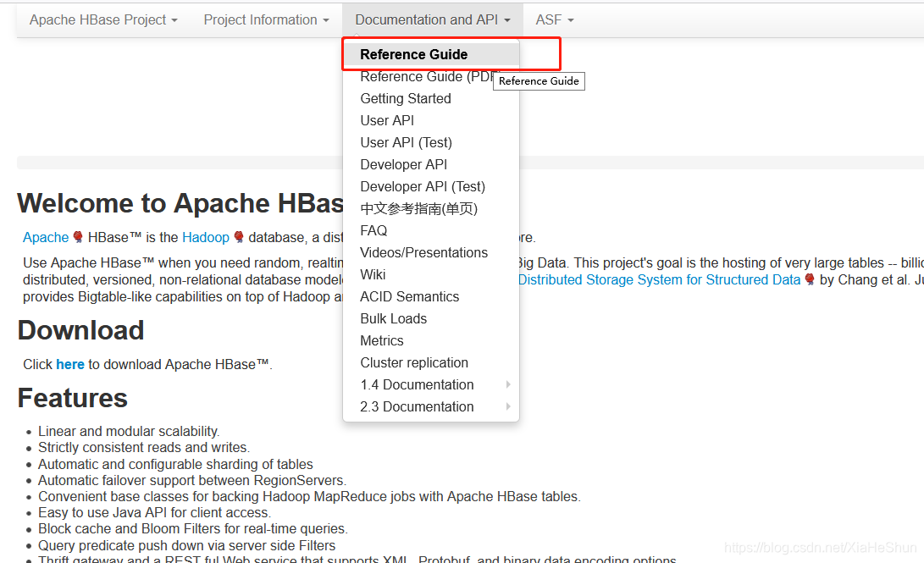924x563 pixels.
Task: Click the Welcome to Apache HBase heading
Action: coord(180,203)
